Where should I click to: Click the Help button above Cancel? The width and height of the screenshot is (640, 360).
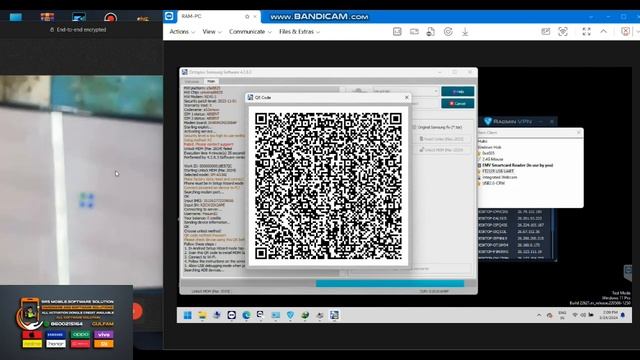(458, 91)
